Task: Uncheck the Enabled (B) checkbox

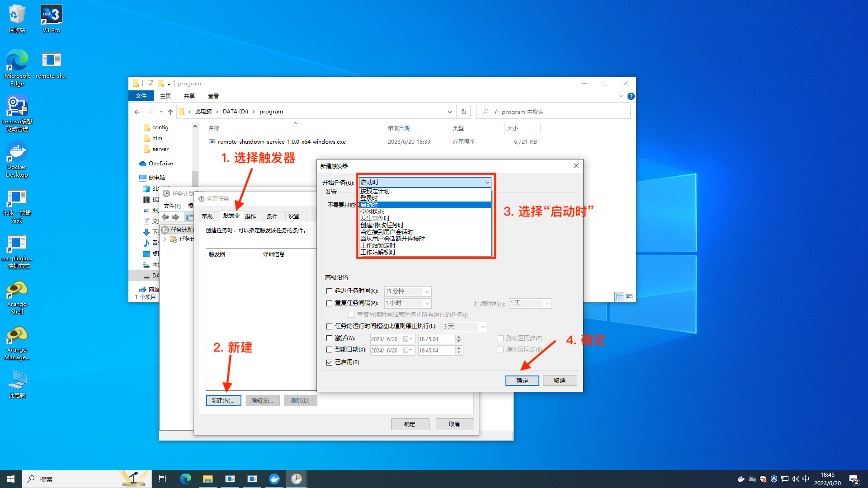Action: [329, 362]
